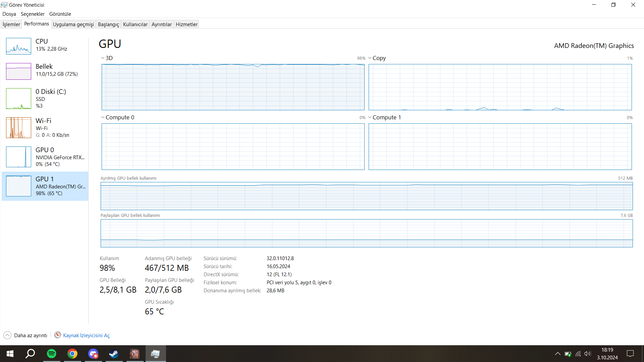This screenshot has height=362, width=644.
Task: Select GPU 0 NVIDIA GeForce item
Action: pos(45,157)
